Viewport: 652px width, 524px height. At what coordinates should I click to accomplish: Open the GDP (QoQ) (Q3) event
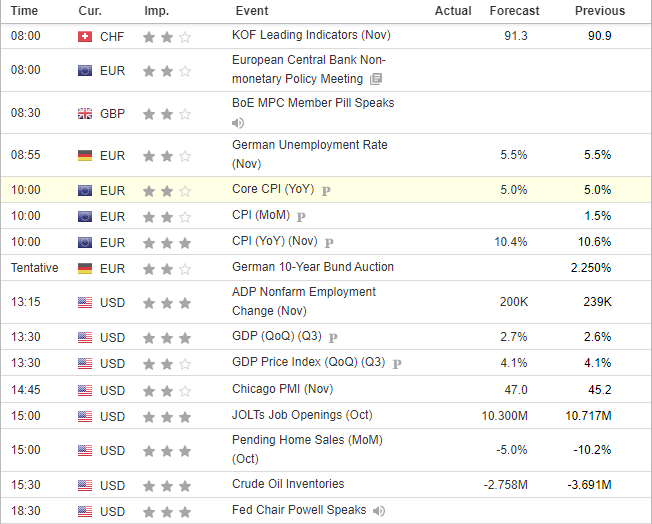pyautogui.click(x=277, y=336)
